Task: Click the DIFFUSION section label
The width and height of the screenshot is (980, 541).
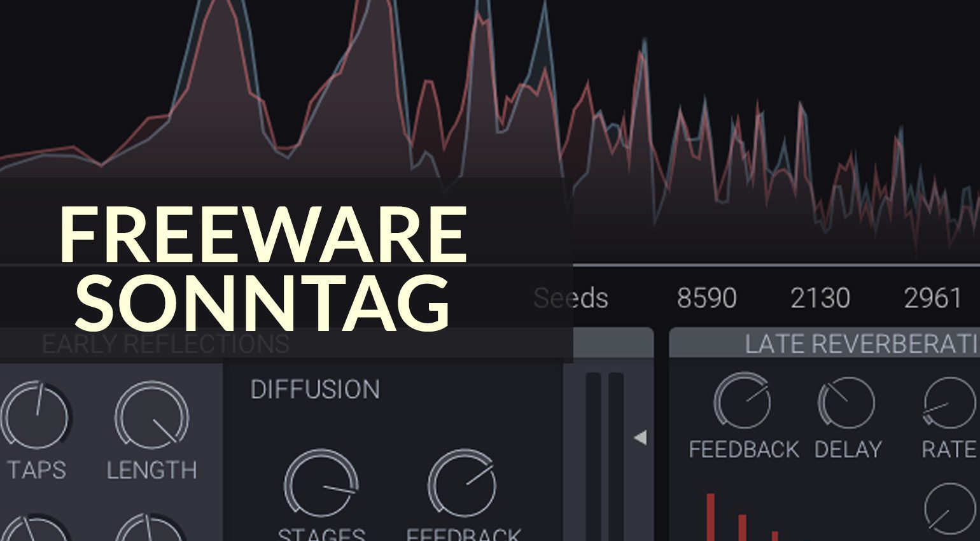Action: click(x=315, y=390)
